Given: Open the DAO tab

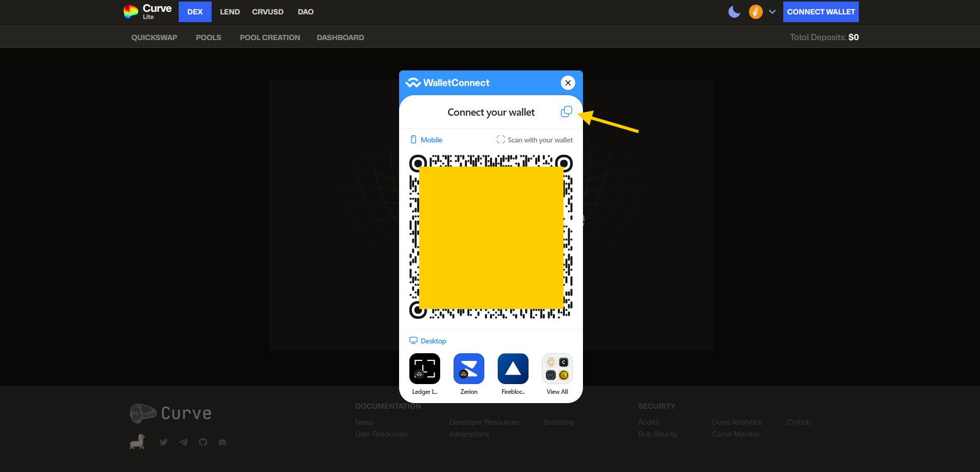Looking at the screenshot, I should [x=306, y=12].
